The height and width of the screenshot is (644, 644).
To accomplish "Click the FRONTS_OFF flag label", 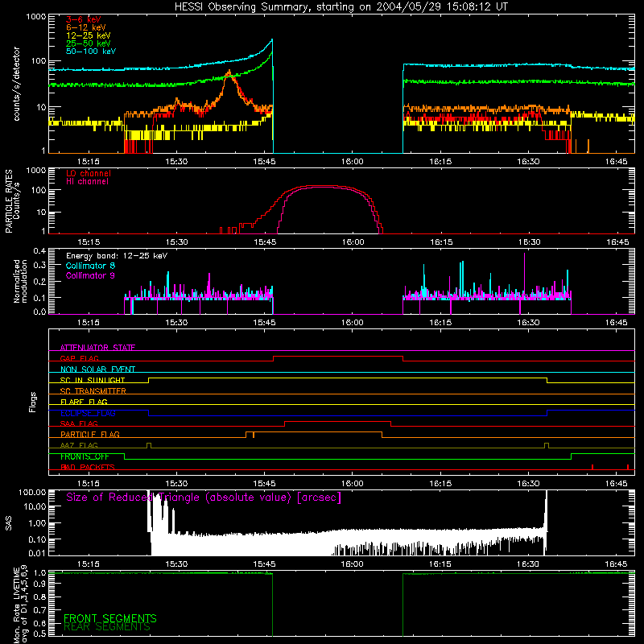I will click(85, 456).
